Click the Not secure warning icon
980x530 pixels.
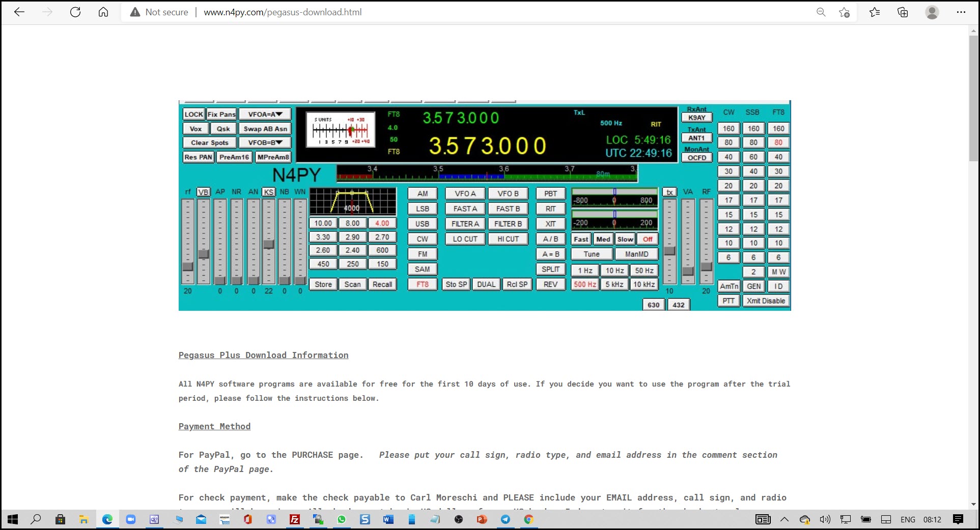coord(135,12)
